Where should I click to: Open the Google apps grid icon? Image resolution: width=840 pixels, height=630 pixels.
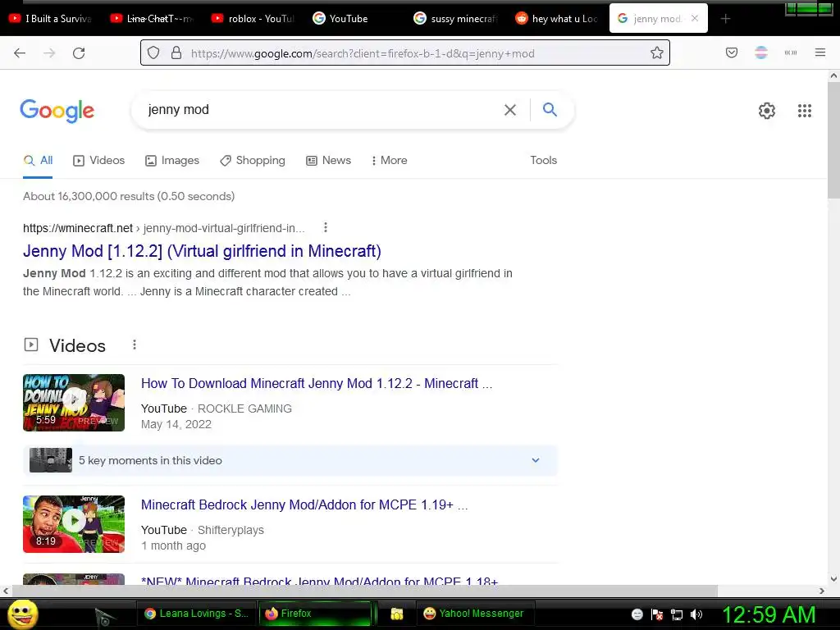tap(805, 111)
